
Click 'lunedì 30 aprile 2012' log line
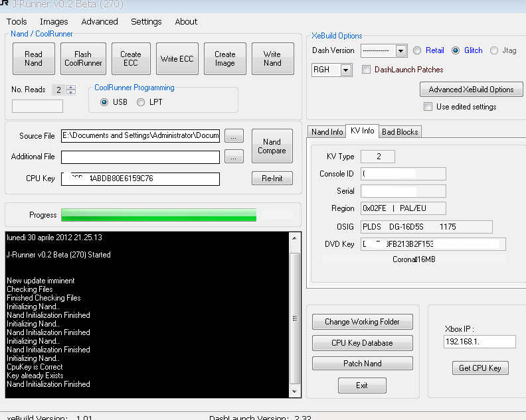click(x=54, y=238)
